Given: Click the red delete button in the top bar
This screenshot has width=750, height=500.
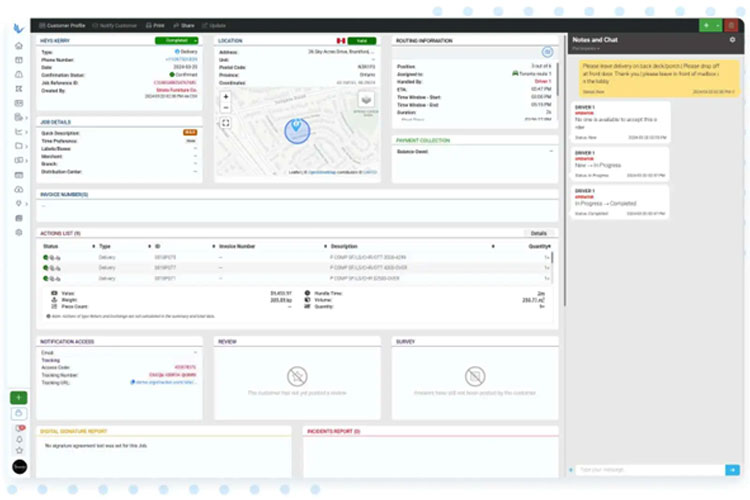Looking at the screenshot, I should (x=731, y=25).
